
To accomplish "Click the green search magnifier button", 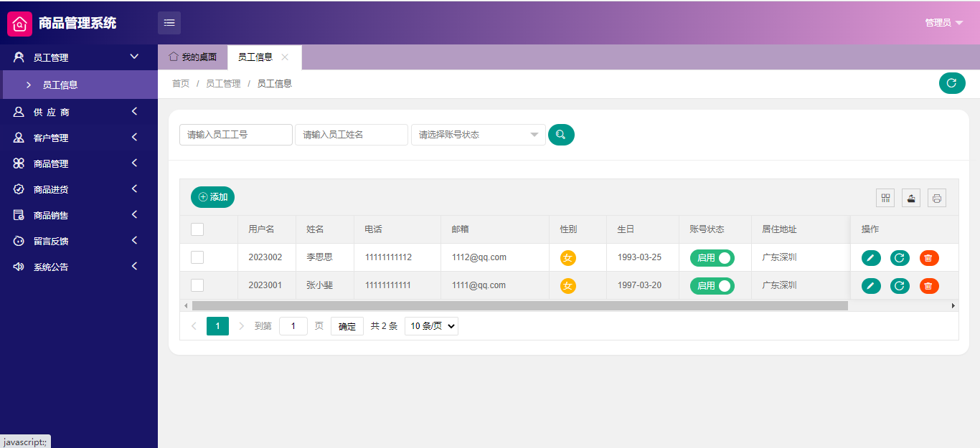I will pos(561,135).
